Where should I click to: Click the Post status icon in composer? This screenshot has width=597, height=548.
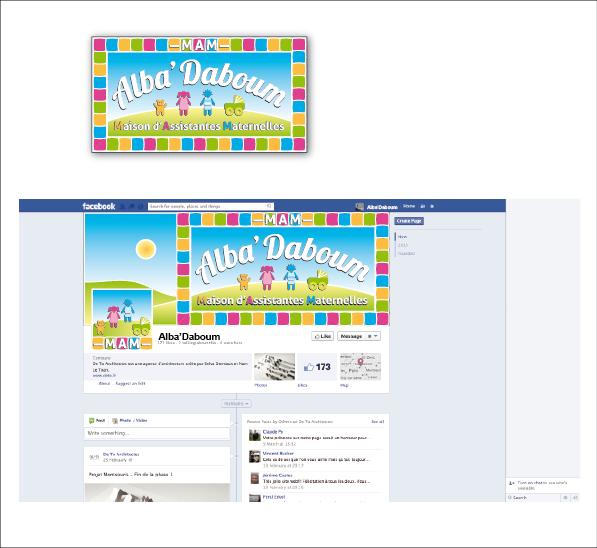(91, 420)
